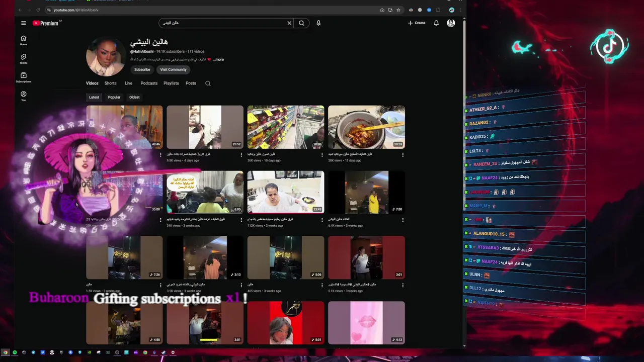Play the 6:05 video thumbnail
Screen dimensions: 644x362
point(205,192)
